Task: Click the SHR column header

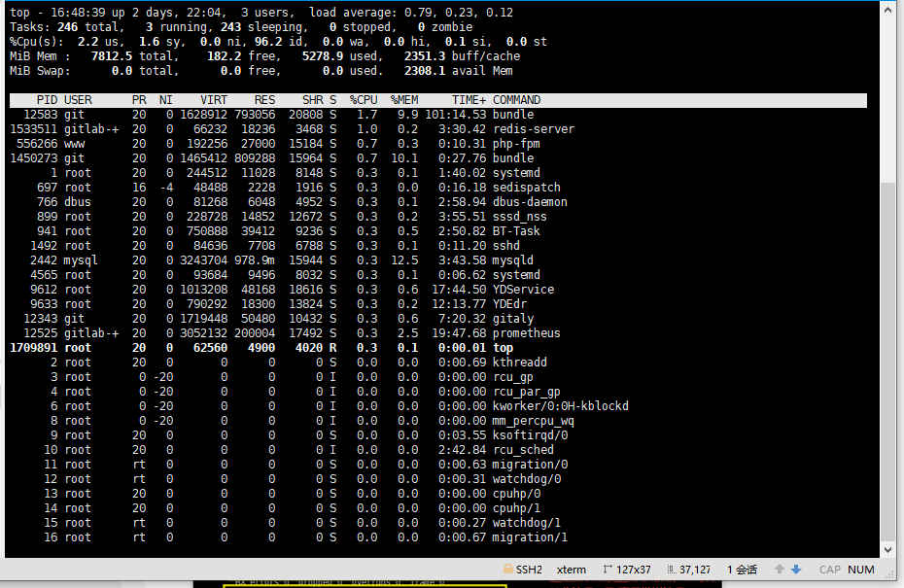Action: (x=312, y=100)
